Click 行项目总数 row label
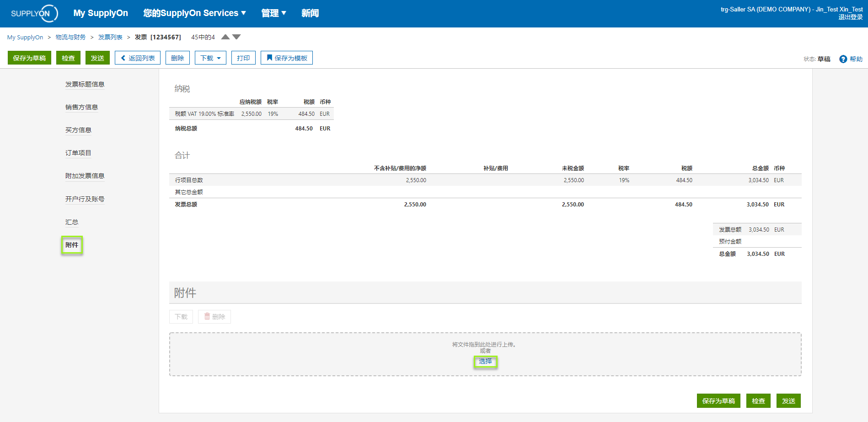The image size is (868, 422). click(x=189, y=180)
